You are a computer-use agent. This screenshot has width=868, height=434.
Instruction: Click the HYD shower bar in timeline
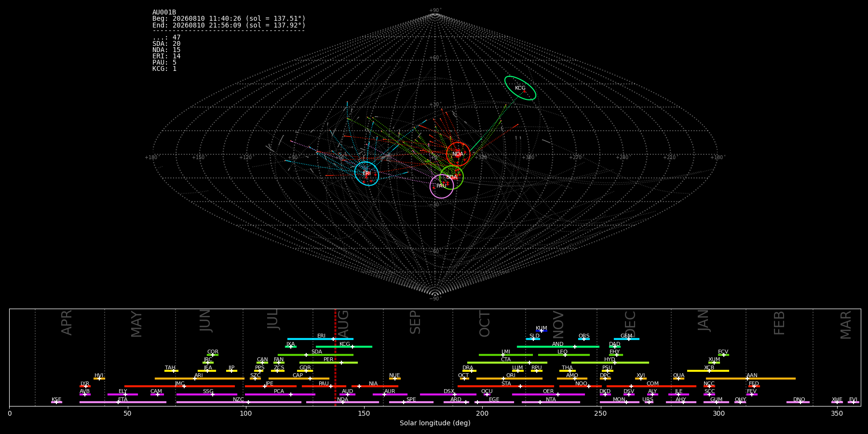coord(610,363)
